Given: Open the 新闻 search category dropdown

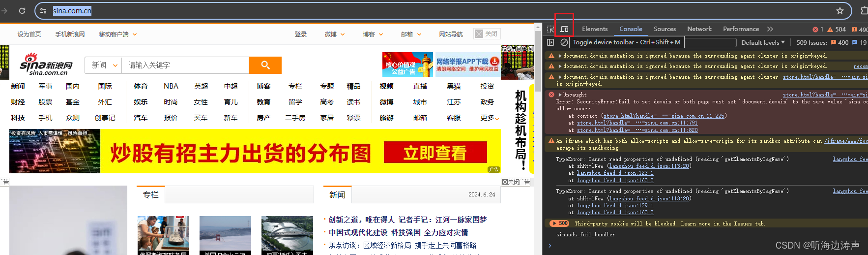Looking at the screenshot, I should (x=104, y=65).
